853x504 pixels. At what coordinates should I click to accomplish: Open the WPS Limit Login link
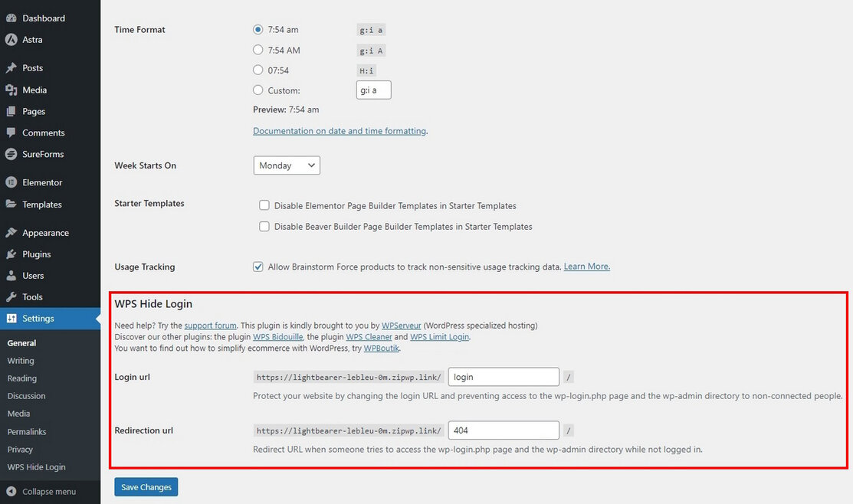(440, 337)
